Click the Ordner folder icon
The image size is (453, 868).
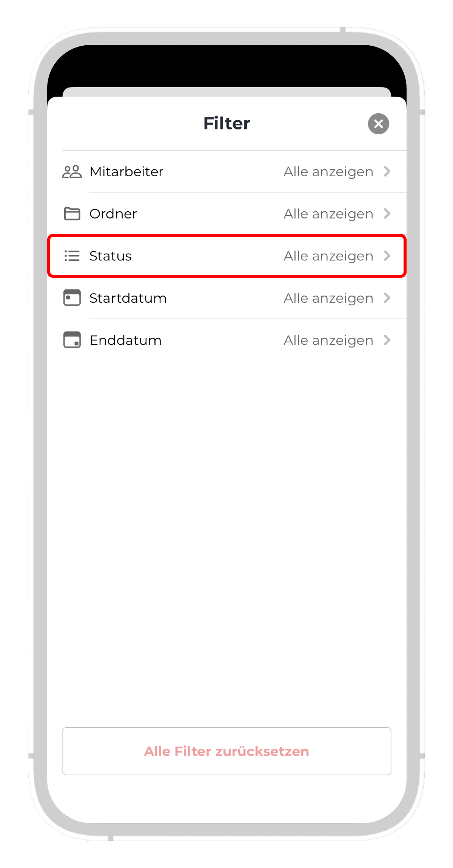[72, 214]
